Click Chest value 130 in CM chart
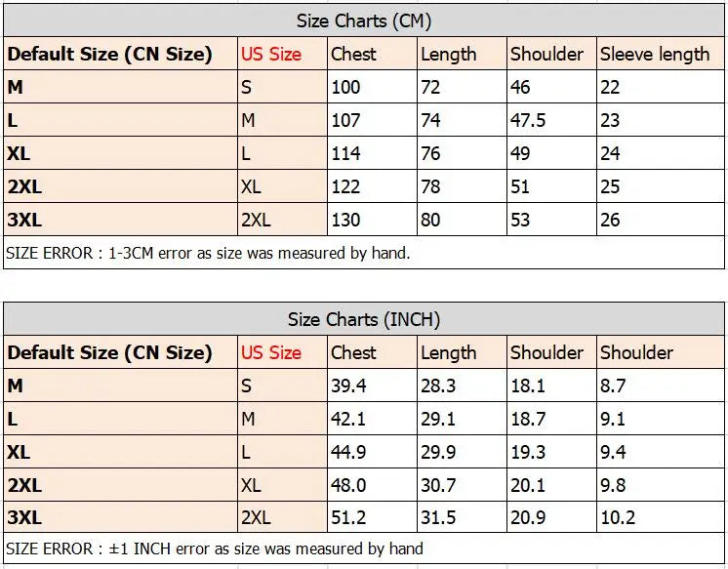 tap(345, 220)
